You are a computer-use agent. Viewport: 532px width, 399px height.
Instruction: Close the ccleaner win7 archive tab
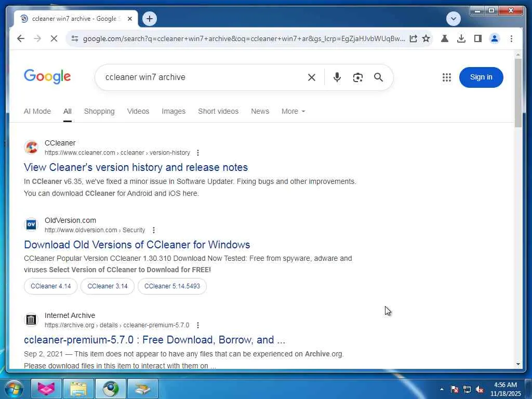click(129, 19)
